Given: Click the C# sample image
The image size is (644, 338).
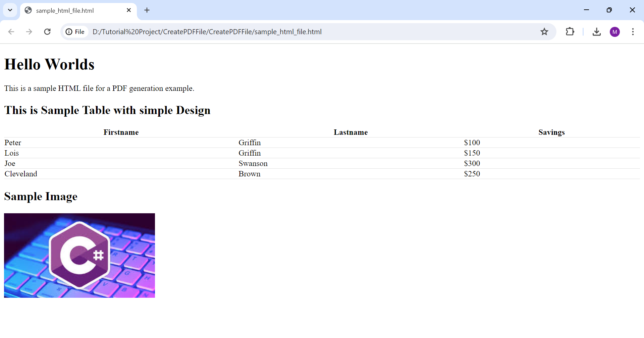Looking at the screenshot, I should click(79, 256).
